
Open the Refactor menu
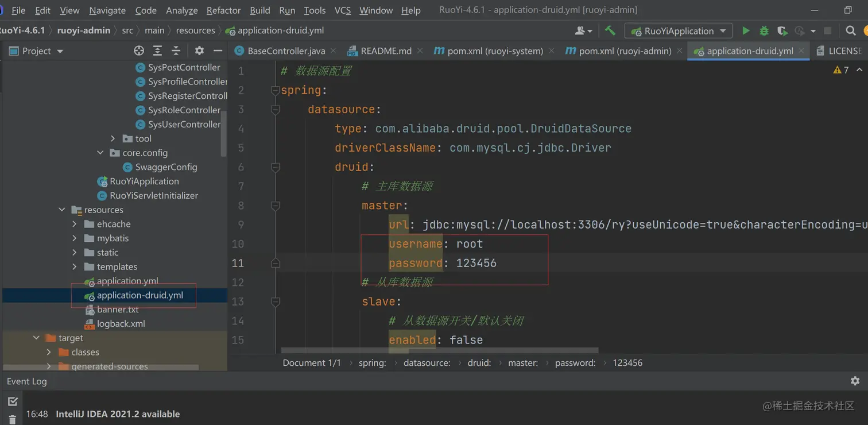pos(223,10)
